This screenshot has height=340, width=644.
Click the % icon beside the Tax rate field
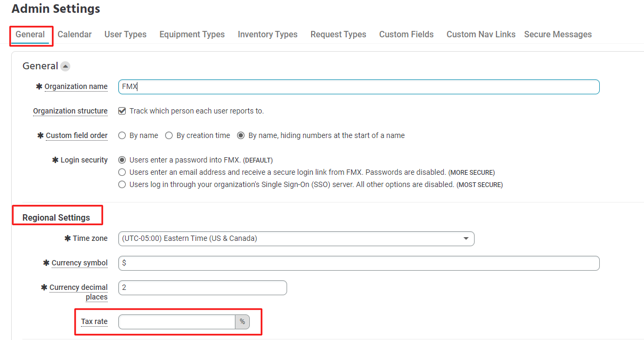(x=242, y=321)
